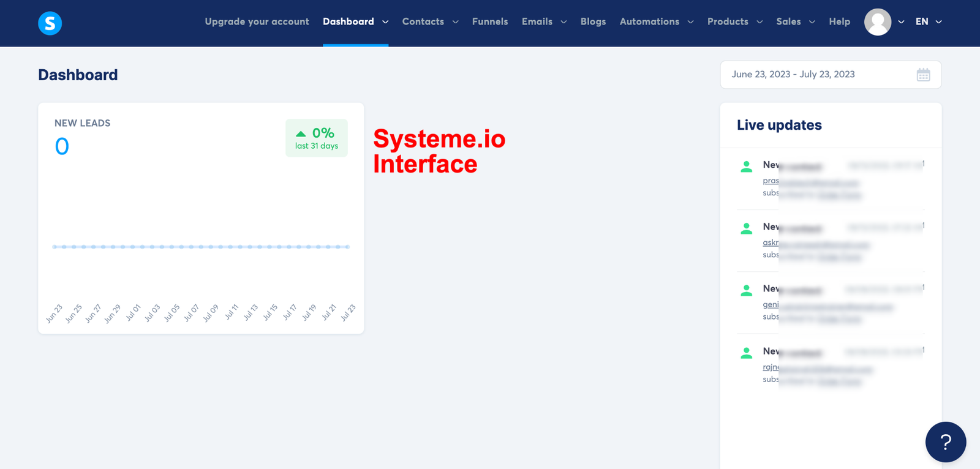The height and width of the screenshot is (469, 980).
Task: Open the Automations menu
Action: pos(649,21)
